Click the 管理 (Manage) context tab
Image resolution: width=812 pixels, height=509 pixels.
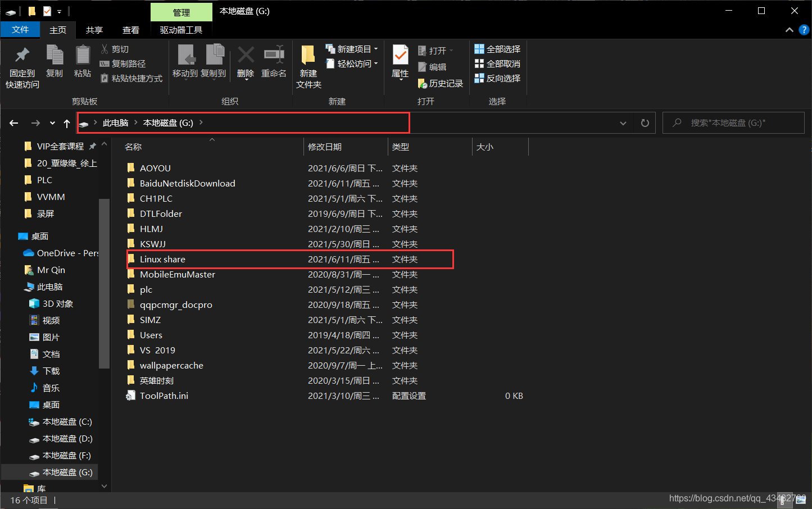182,12
